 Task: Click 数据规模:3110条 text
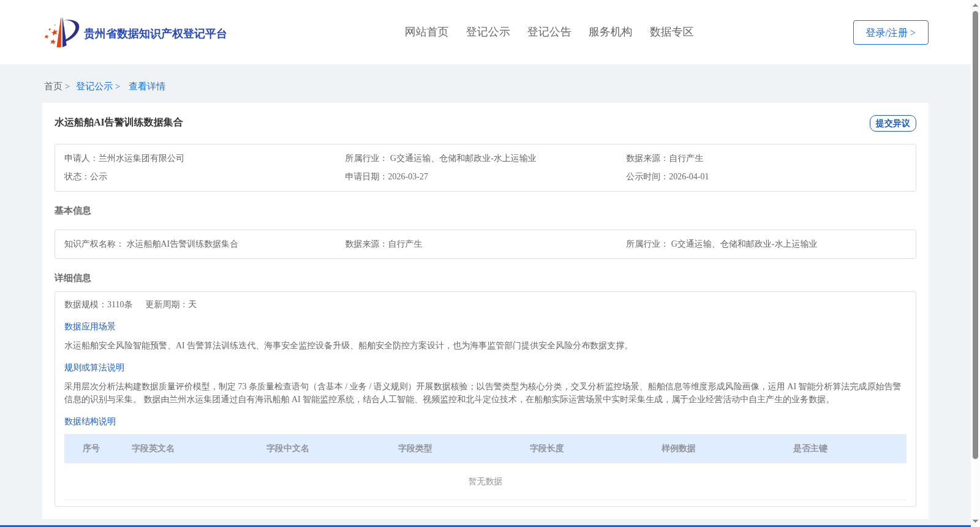pyautogui.click(x=99, y=304)
